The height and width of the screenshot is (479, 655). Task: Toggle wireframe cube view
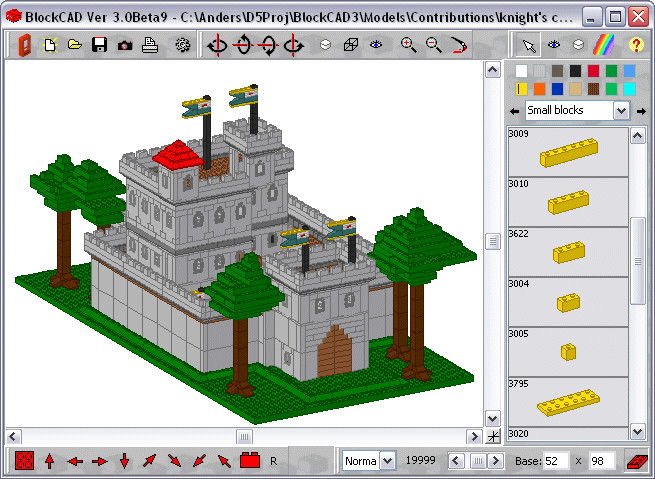(350, 45)
